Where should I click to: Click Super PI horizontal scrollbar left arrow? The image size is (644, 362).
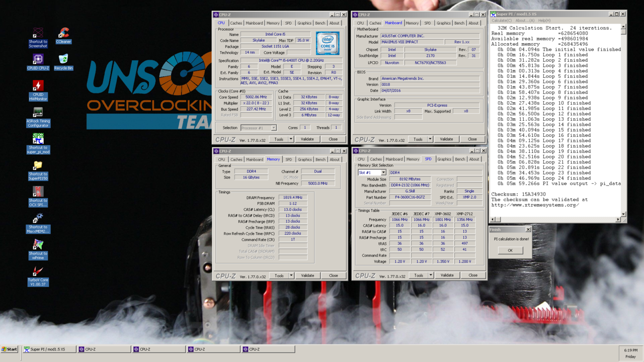pos(493,220)
